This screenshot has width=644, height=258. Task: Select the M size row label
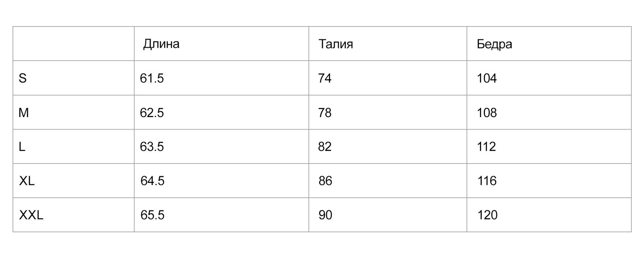click(x=24, y=113)
